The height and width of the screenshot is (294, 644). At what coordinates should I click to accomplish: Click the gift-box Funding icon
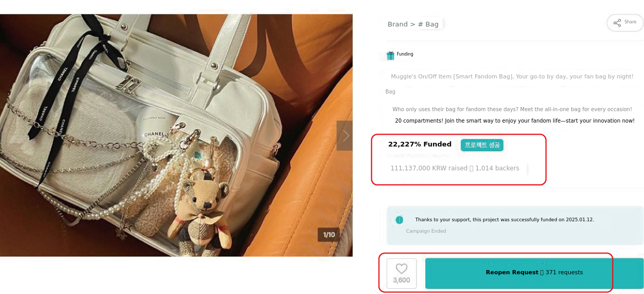coord(391,55)
